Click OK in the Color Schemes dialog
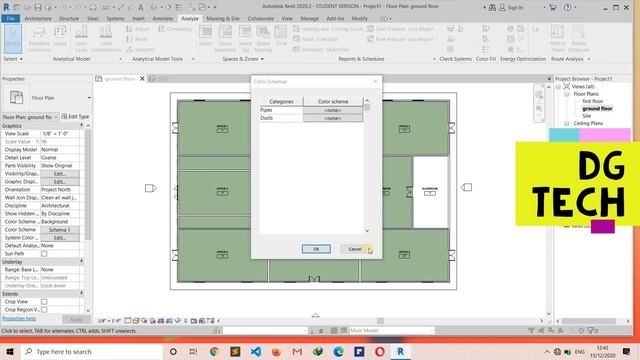 tap(316, 249)
